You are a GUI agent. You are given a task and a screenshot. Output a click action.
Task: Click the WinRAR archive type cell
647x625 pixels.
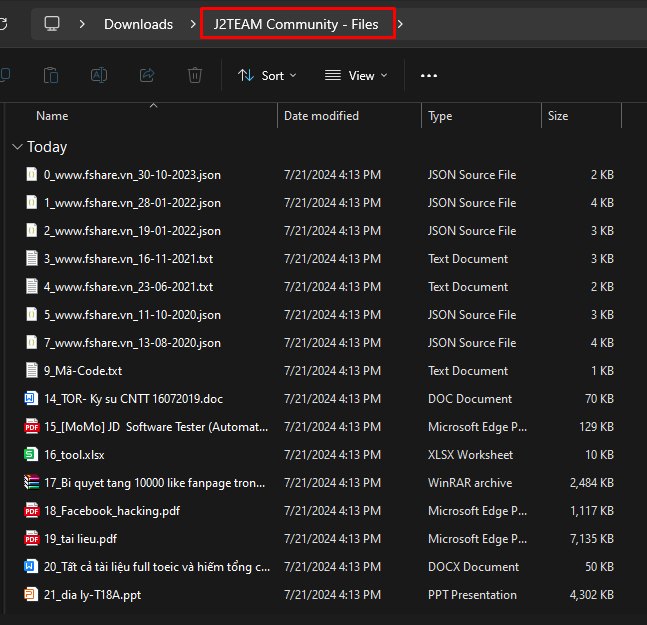[x=470, y=483]
